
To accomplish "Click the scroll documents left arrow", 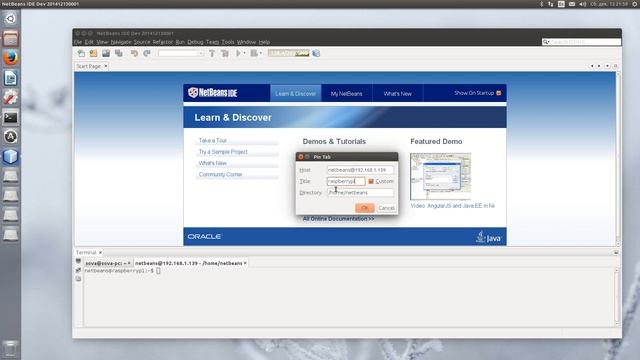I will 592,66.
